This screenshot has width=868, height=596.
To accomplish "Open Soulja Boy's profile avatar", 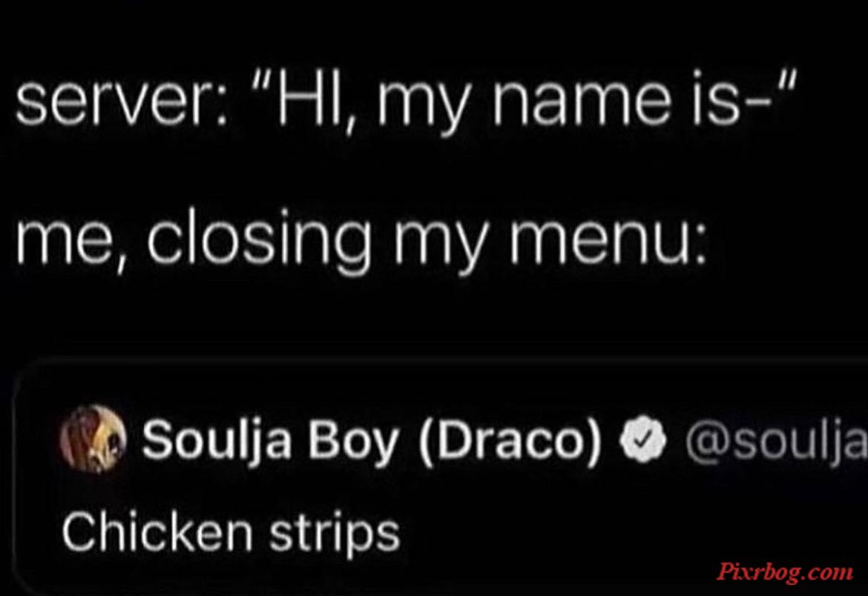I will click(x=93, y=437).
